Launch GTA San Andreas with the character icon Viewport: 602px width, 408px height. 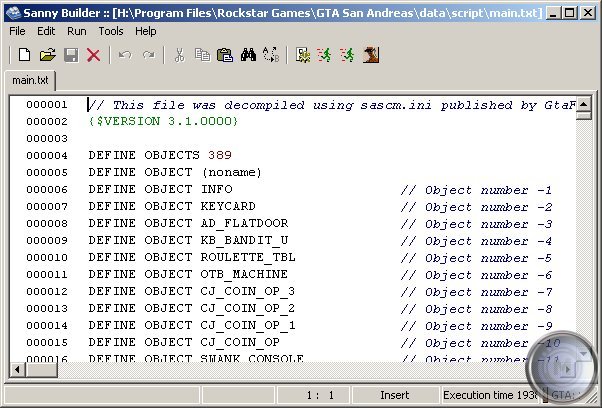371,55
